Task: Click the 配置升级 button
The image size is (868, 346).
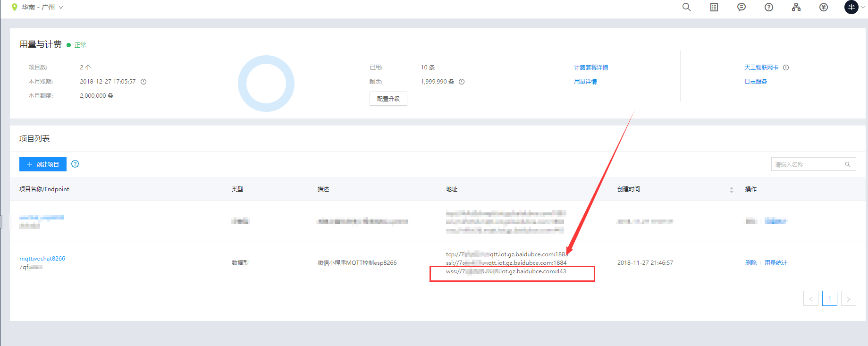Action: [388, 99]
